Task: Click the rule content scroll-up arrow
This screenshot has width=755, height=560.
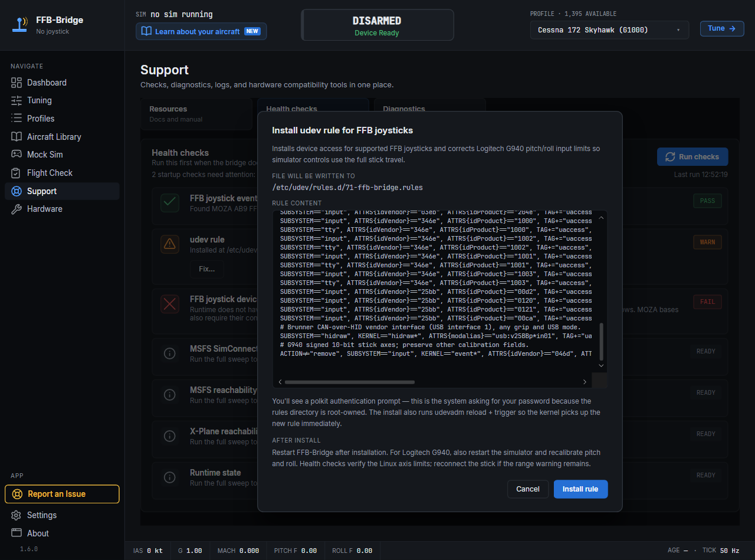Action: click(x=602, y=217)
